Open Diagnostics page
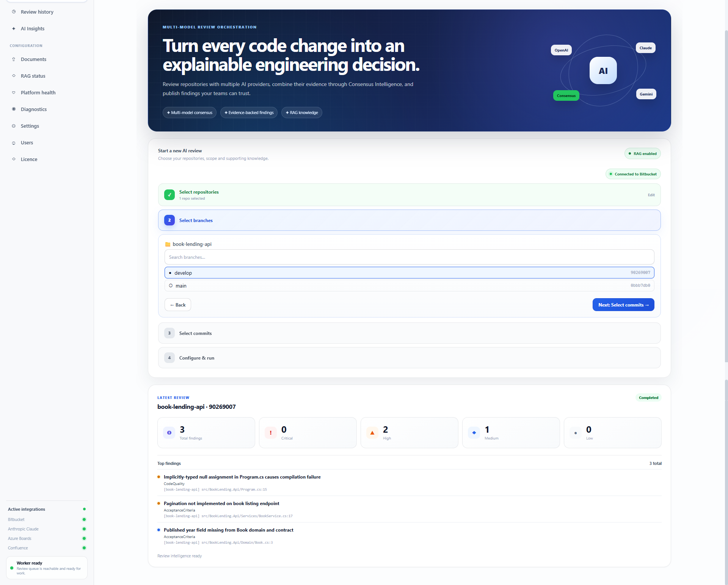728x585 pixels. (x=34, y=109)
